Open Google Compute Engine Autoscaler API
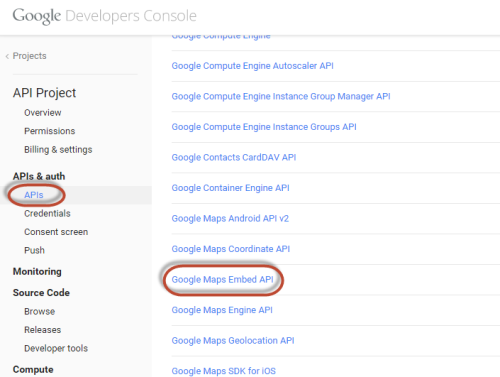The width and height of the screenshot is (500, 377). point(252,66)
